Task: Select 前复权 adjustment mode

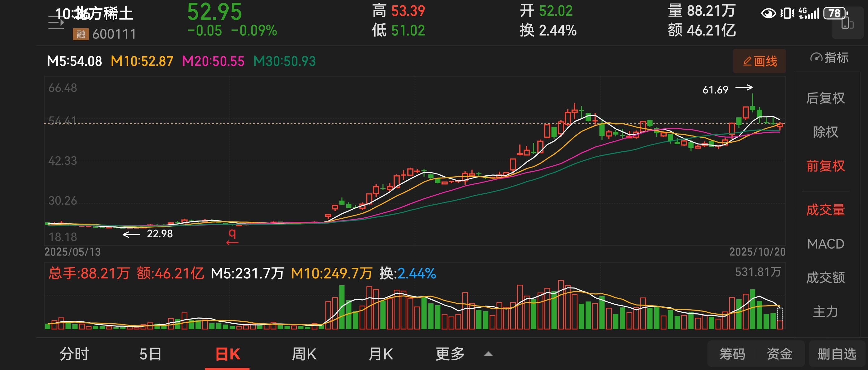Action: click(825, 166)
